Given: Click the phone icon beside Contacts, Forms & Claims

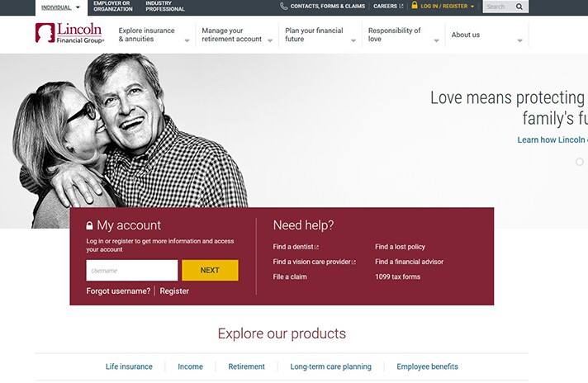Looking at the screenshot, I should [284, 7].
